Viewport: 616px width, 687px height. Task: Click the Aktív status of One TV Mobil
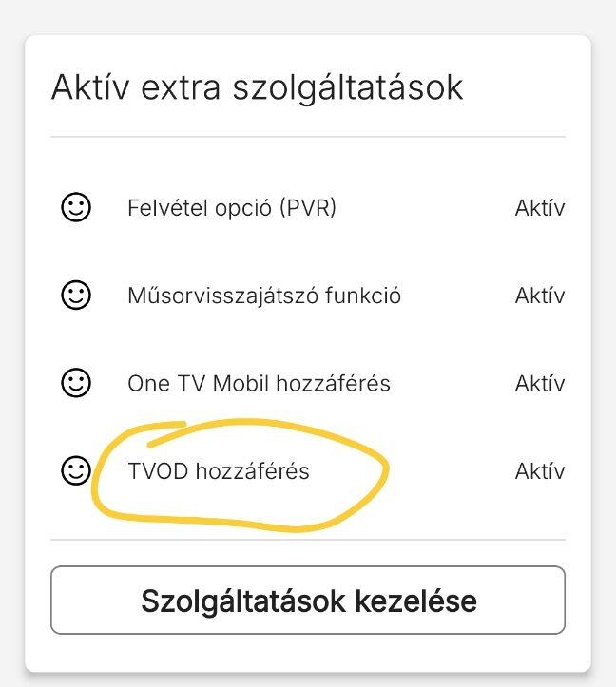point(540,383)
